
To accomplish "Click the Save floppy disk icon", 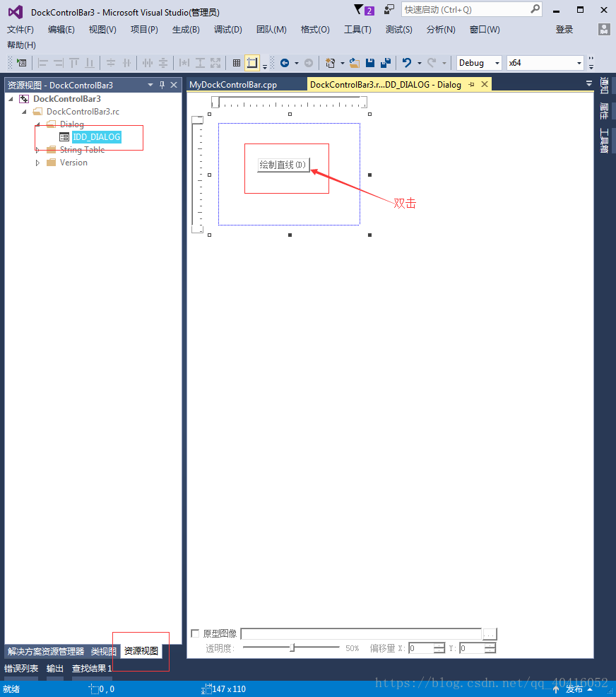I will point(370,63).
